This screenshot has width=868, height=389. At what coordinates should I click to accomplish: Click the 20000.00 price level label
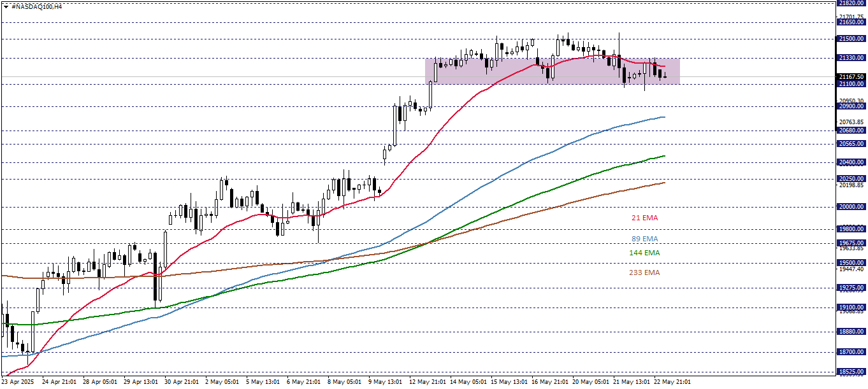point(851,207)
